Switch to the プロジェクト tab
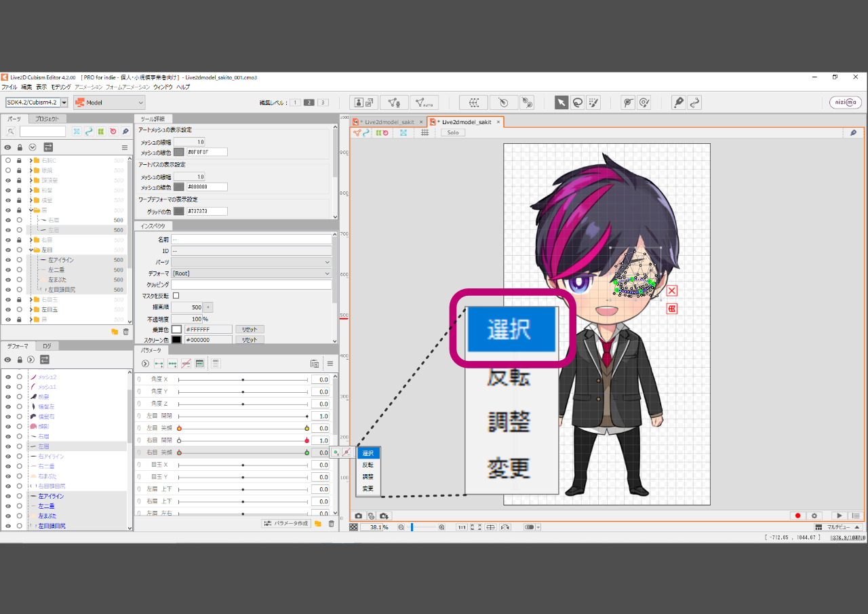 pyautogui.click(x=47, y=119)
